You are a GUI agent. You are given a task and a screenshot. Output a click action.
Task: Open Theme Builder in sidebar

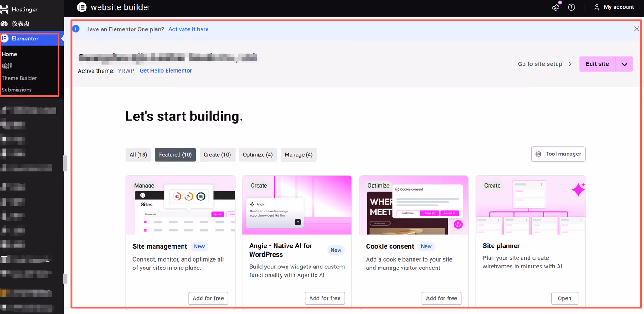19,78
